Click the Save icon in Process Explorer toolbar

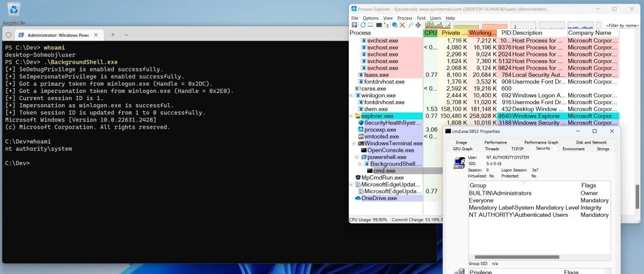(354, 25)
